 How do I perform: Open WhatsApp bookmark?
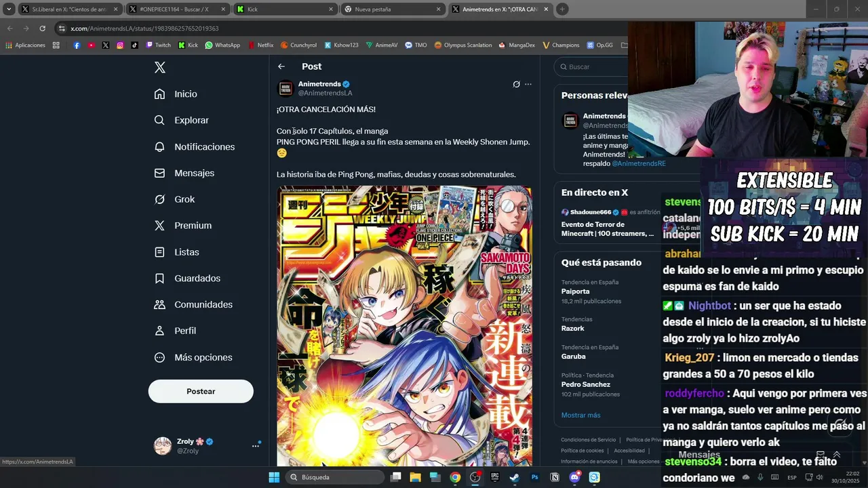[222, 45]
